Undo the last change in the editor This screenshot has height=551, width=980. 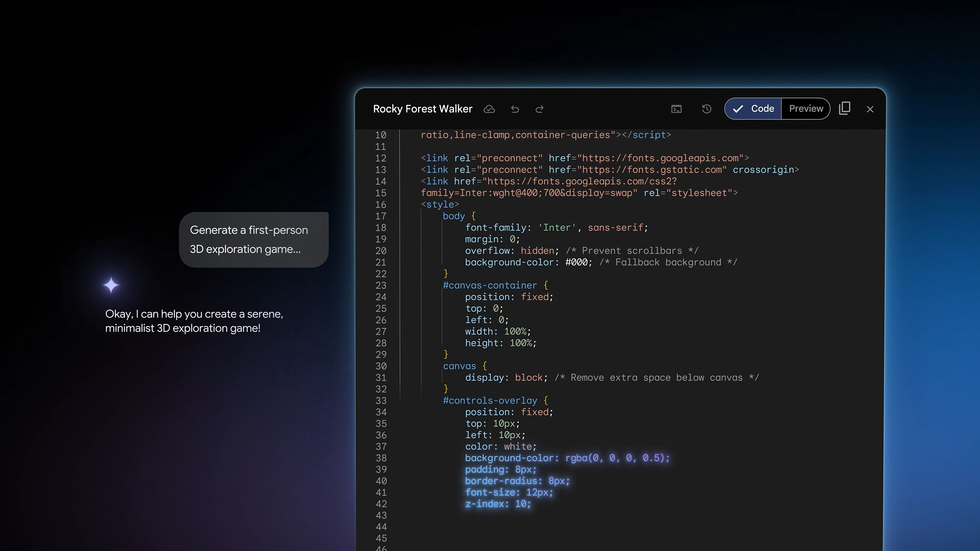[x=515, y=109]
